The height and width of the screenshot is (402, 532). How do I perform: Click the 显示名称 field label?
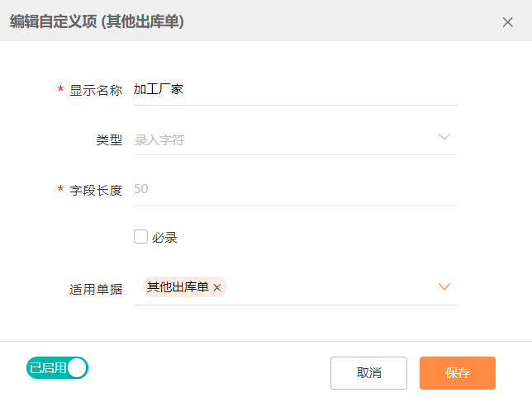click(95, 91)
